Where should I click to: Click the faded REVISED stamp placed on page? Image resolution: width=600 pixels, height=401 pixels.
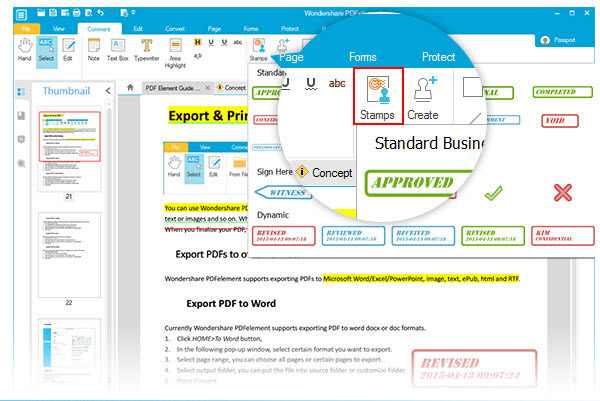474,368
